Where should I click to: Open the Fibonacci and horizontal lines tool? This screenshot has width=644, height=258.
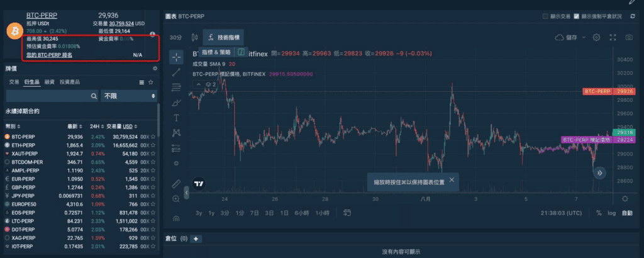pos(176,87)
